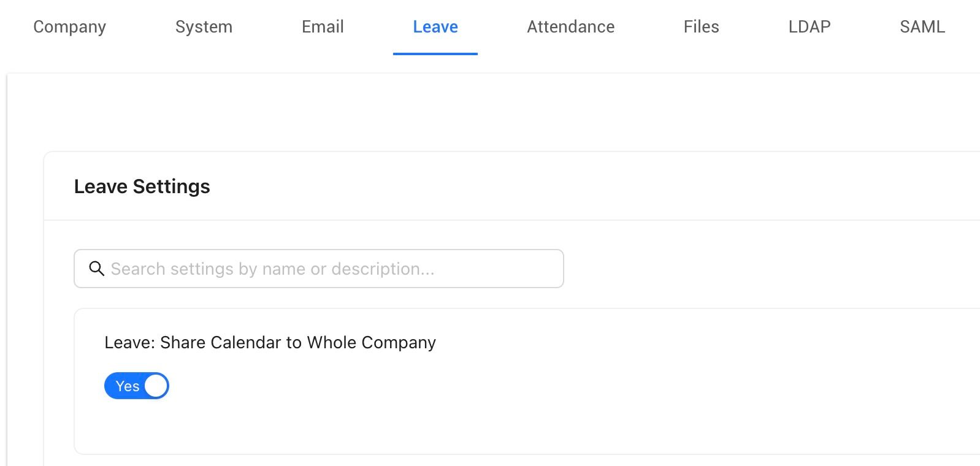980x466 pixels.
Task: Select the active Leave tab
Action: (x=435, y=27)
